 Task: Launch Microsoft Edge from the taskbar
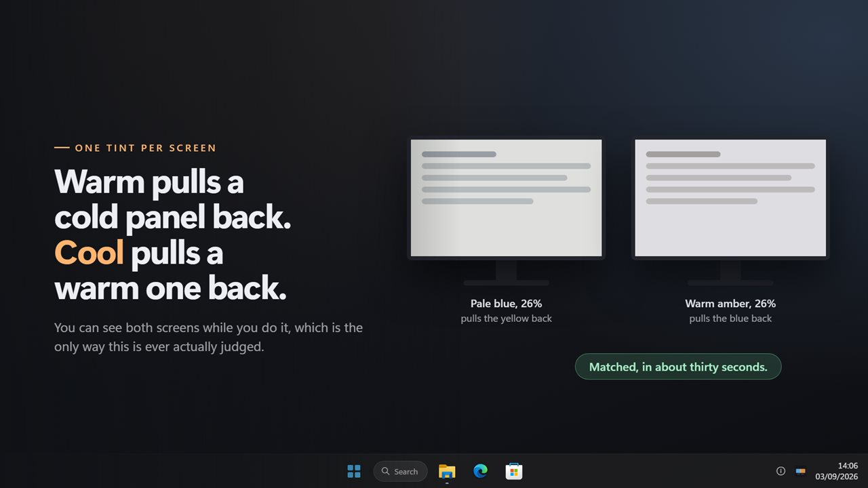pos(480,471)
